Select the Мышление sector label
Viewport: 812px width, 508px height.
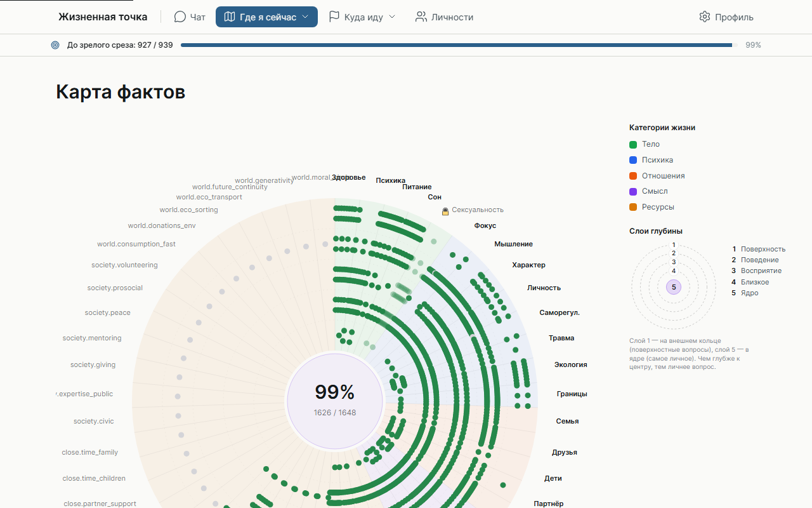[514, 244]
